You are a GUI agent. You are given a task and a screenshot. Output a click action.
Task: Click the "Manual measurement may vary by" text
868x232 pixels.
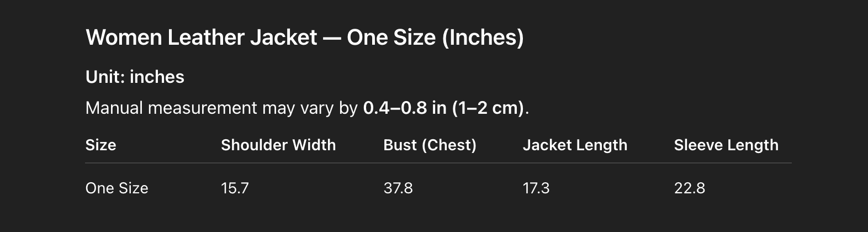[x=222, y=108]
